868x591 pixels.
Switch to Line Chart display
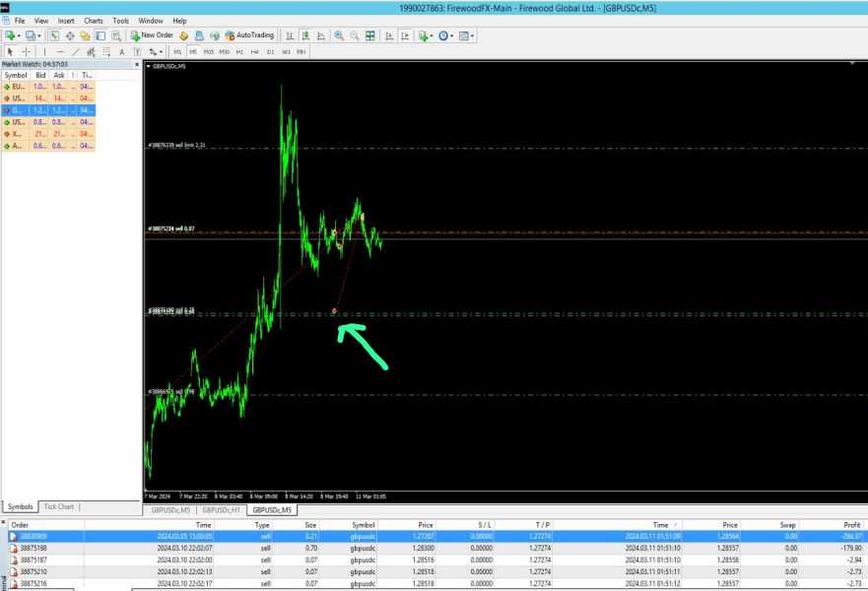pos(321,35)
